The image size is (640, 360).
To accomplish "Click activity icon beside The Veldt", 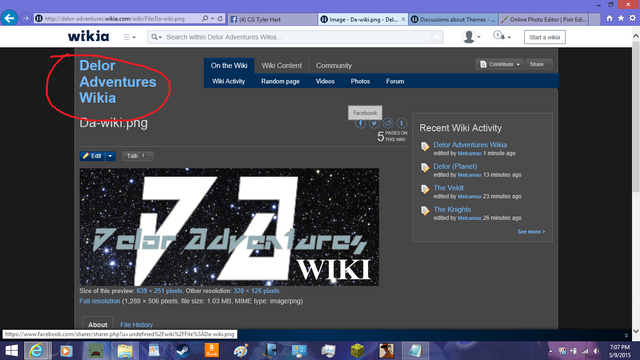I will pyautogui.click(x=425, y=189).
